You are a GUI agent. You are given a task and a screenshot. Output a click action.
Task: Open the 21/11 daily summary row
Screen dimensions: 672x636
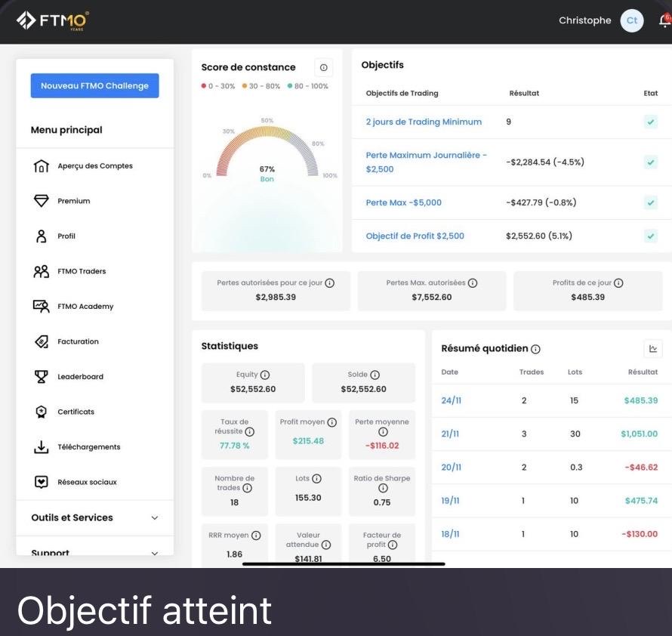click(552, 434)
